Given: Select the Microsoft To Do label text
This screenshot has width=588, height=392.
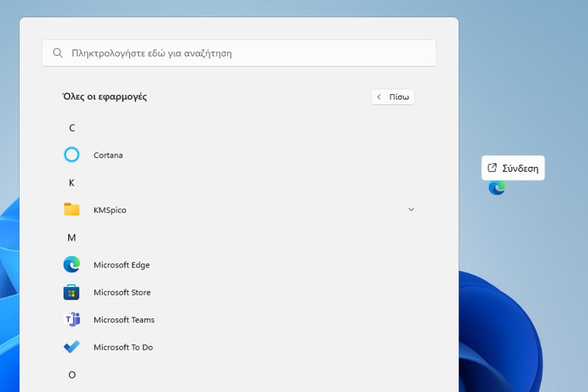Looking at the screenshot, I should 123,347.
